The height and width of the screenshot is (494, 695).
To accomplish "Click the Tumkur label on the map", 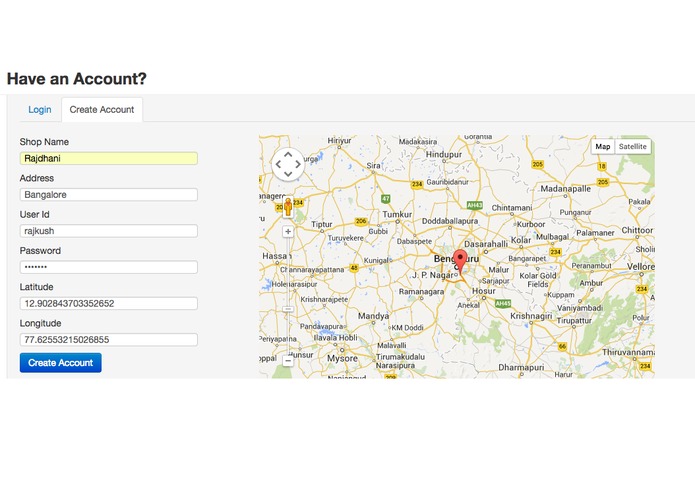I will [x=397, y=214].
